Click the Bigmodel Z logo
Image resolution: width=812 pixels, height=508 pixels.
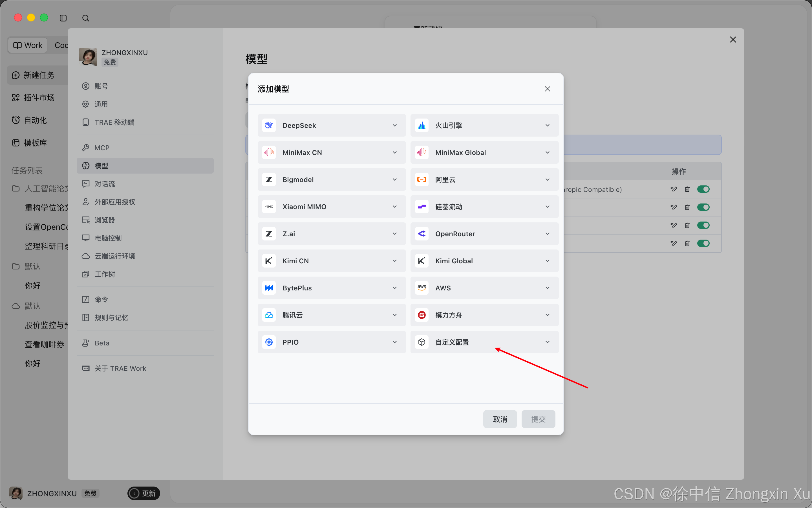coord(269,179)
